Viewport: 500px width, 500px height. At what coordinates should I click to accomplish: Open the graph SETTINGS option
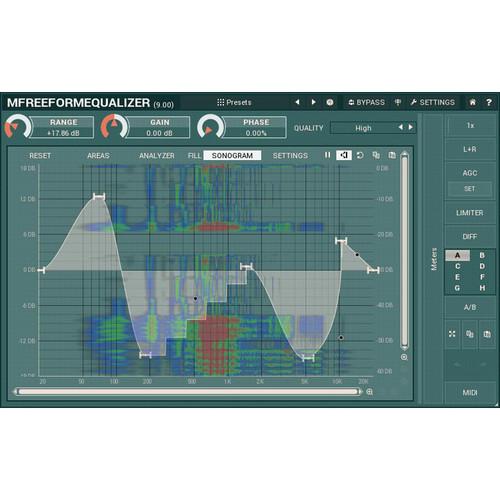click(290, 156)
